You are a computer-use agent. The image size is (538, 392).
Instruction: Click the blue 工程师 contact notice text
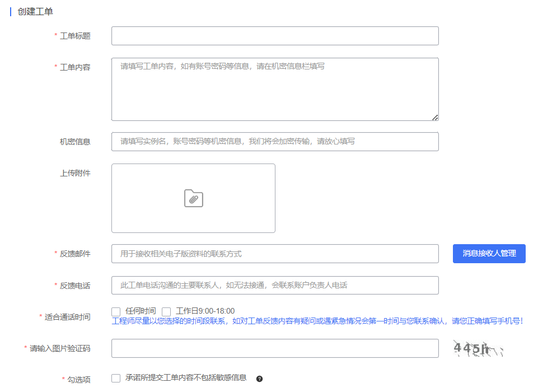click(317, 321)
